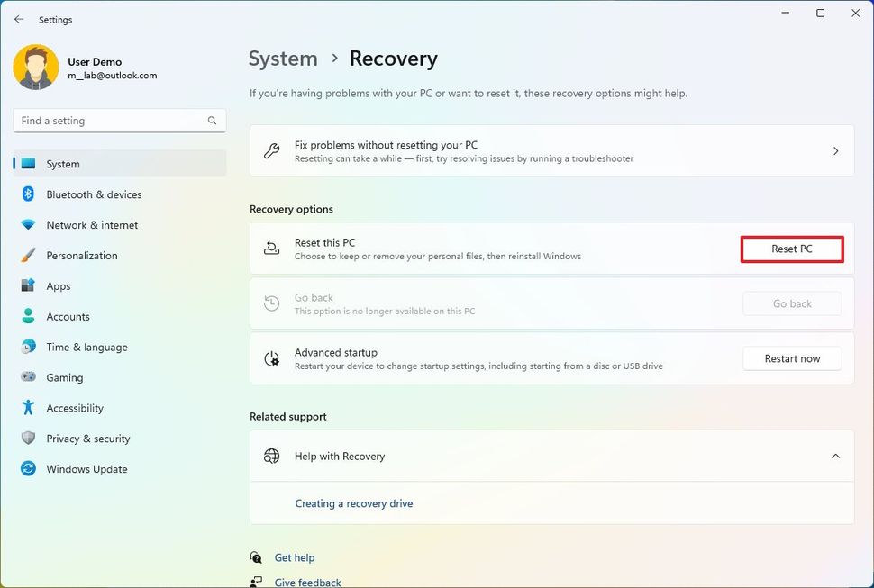Click the Reset this PC cloud icon

pyautogui.click(x=271, y=249)
